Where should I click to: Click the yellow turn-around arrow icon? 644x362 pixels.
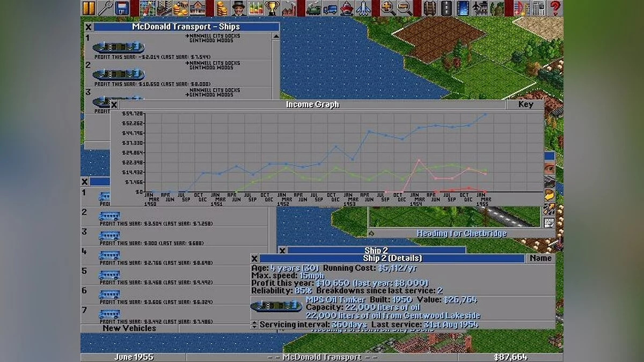coord(549,194)
